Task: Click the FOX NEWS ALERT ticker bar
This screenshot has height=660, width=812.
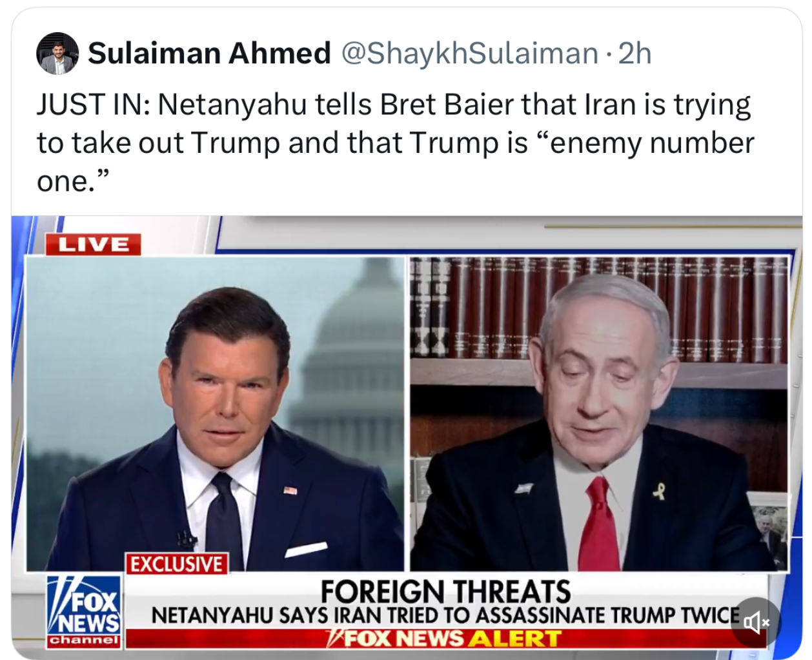Action: [445, 639]
